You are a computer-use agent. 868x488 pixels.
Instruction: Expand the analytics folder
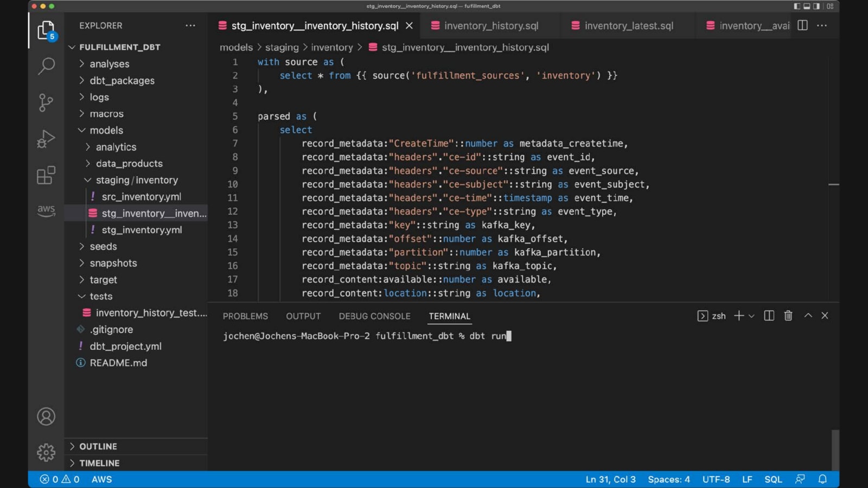[x=136, y=147]
